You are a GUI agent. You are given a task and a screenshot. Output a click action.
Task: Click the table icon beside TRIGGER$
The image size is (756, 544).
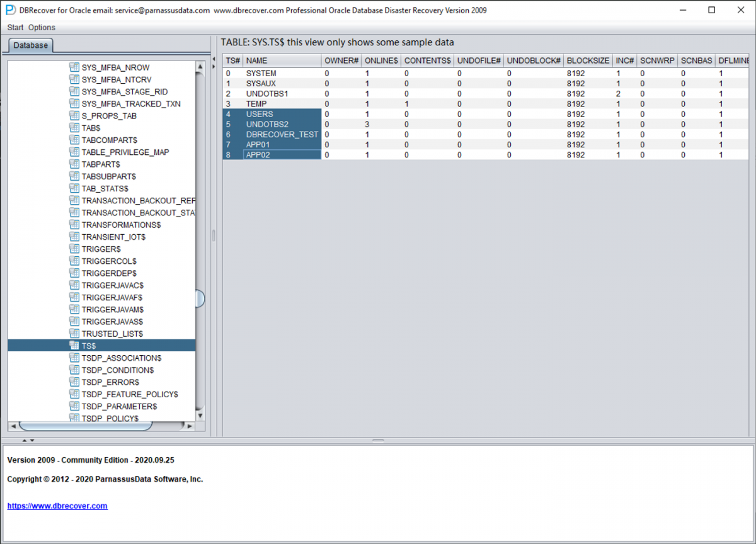(x=74, y=249)
